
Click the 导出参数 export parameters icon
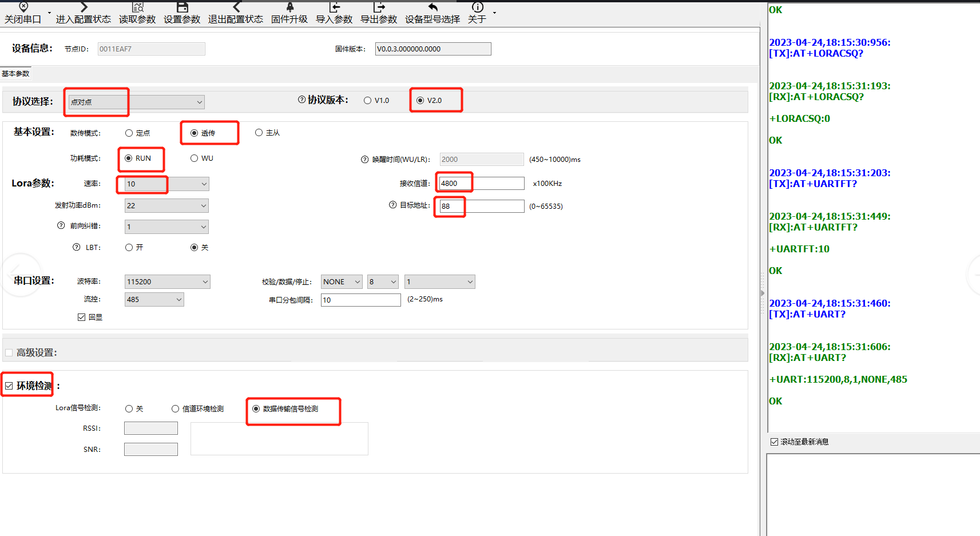[x=379, y=7]
